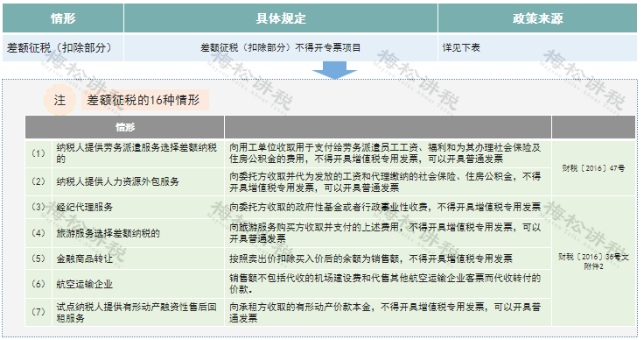Click the round 注 badge icon
The height and width of the screenshot is (340, 644).
pyautogui.click(x=60, y=100)
